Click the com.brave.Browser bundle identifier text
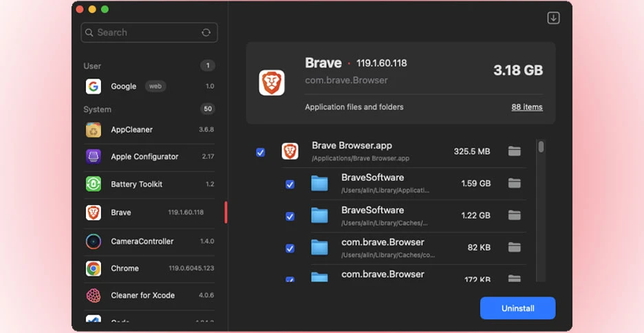The width and height of the screenshot is (644, 333). point(346,80)
